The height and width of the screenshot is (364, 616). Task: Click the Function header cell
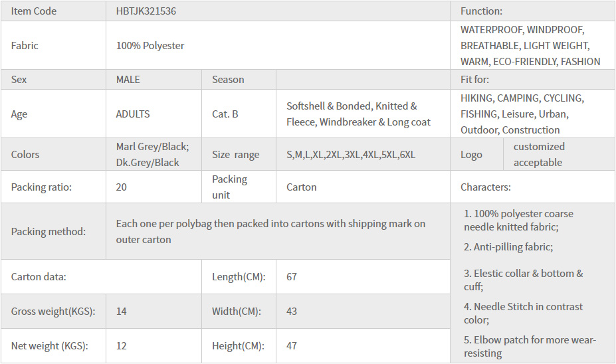tap(481, 11)
